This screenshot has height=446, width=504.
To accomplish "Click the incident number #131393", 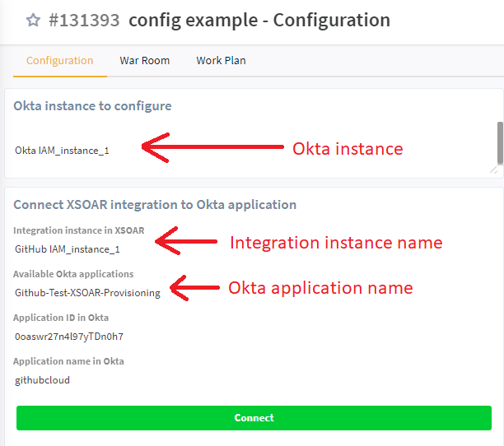I will click(x=83, y=21).
